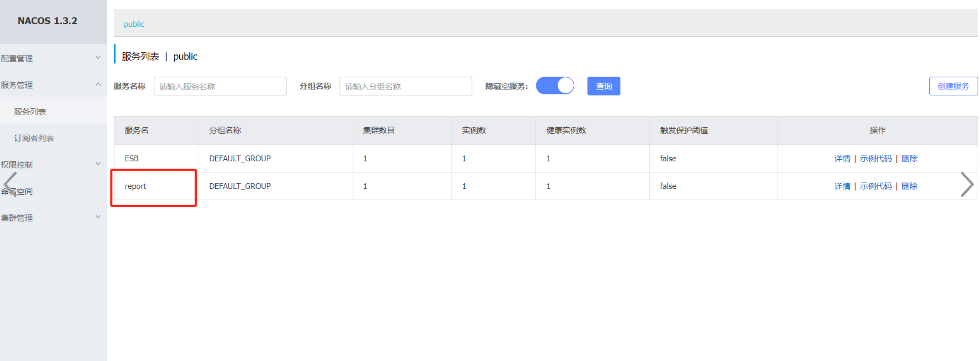
Task: Open 详情 for the report service
Action: [x=842, y=186]
